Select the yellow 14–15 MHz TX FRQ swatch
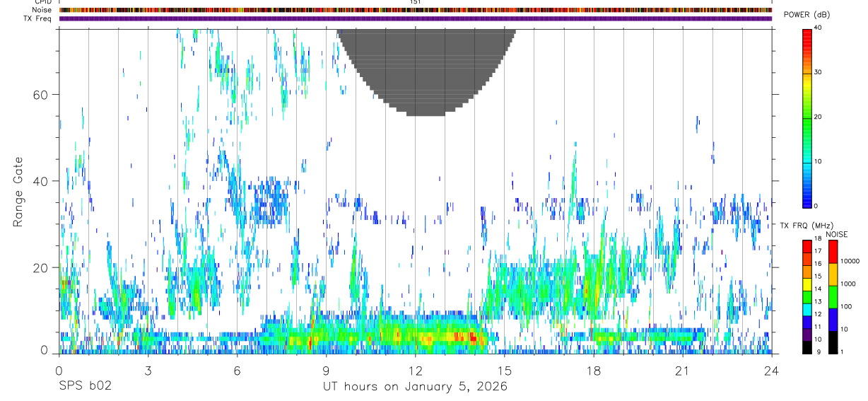The image size is (868, 401). (807, 284)
